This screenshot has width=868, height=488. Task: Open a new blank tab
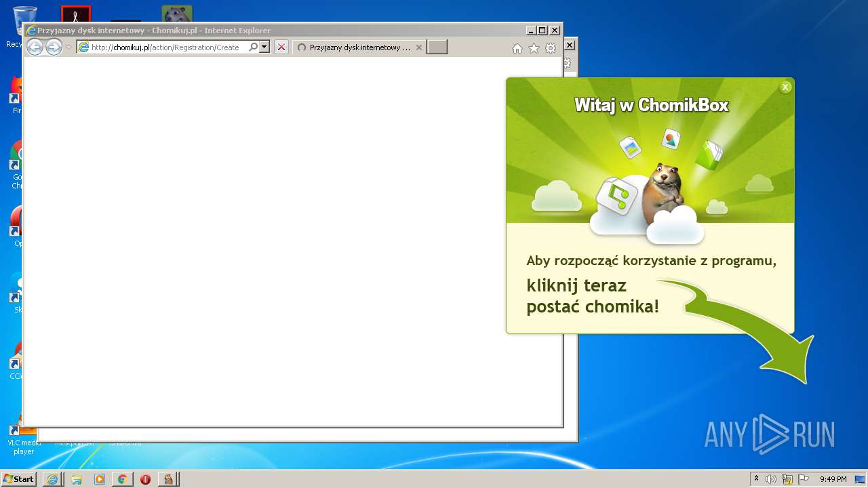pos(437,47)
